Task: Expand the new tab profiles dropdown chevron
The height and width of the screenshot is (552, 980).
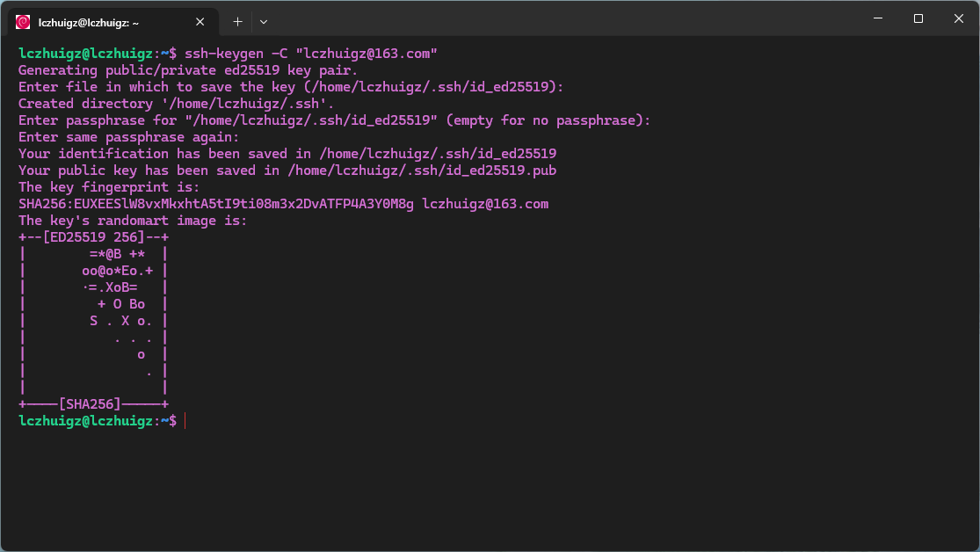Action: (264, 21)
